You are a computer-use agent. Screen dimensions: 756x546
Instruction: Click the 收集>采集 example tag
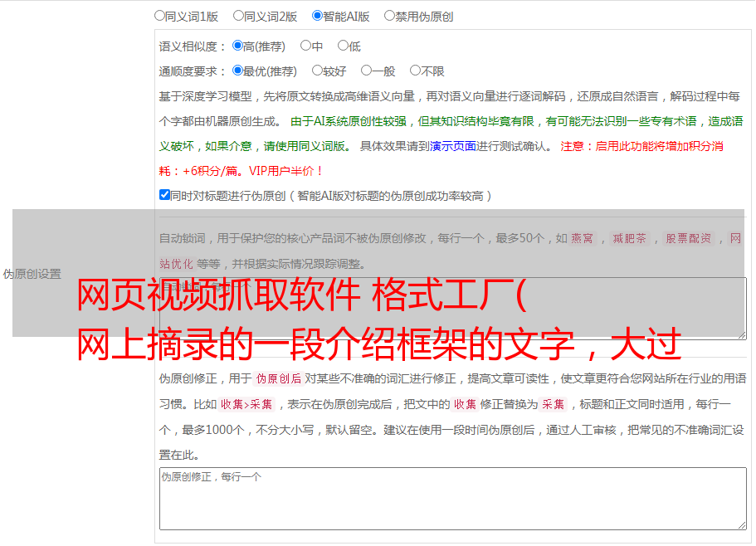[x=246, y=404]
